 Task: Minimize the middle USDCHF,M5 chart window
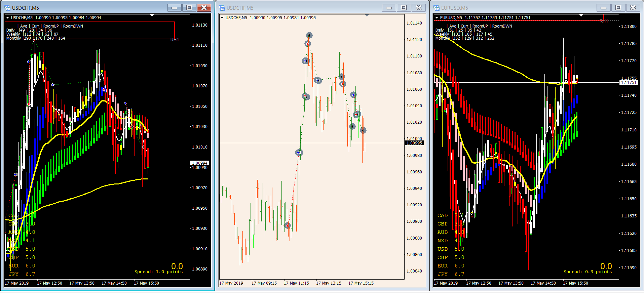click(x=389, y=8)
